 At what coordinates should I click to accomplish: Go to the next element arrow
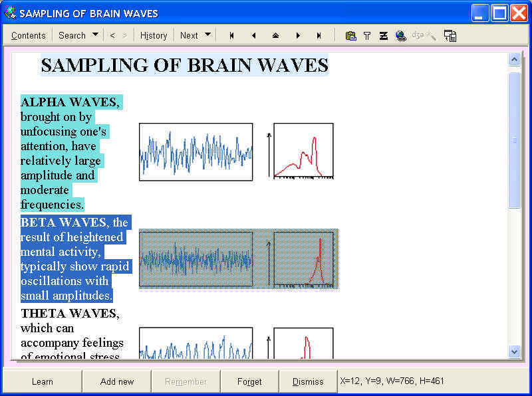[298, 36]
